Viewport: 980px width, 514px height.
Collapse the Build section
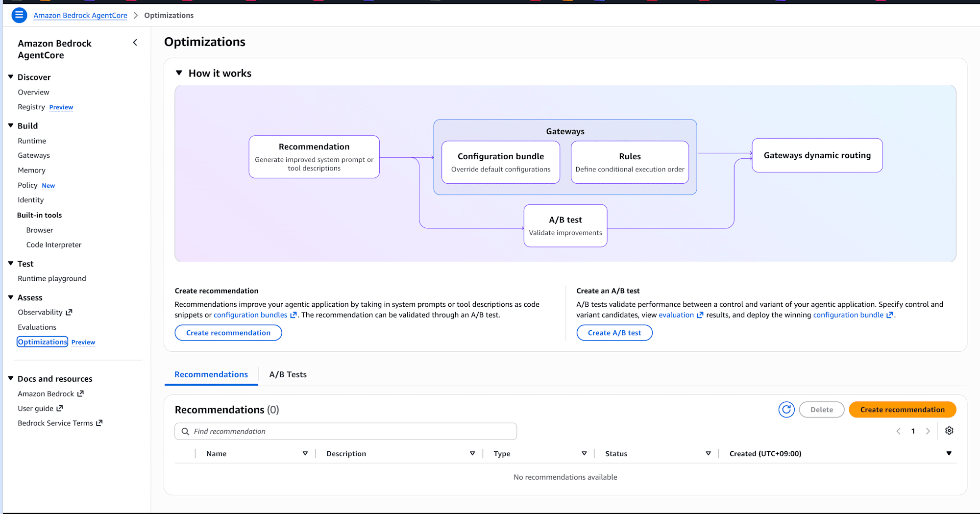(11, 125)
